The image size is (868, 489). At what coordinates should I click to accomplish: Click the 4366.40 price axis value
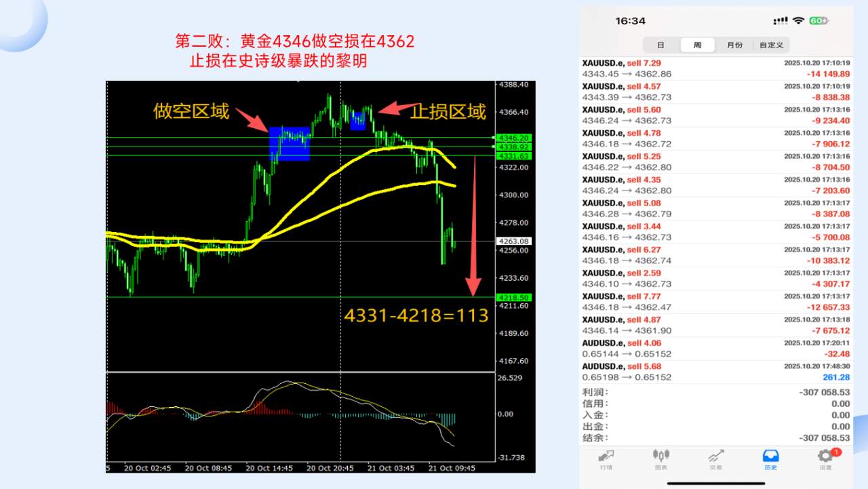point(513,112)
